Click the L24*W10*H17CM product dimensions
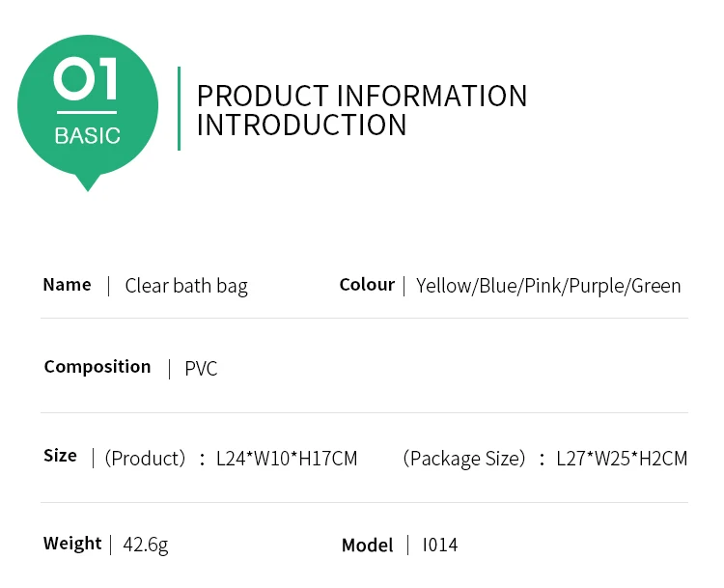 point(287,459)
